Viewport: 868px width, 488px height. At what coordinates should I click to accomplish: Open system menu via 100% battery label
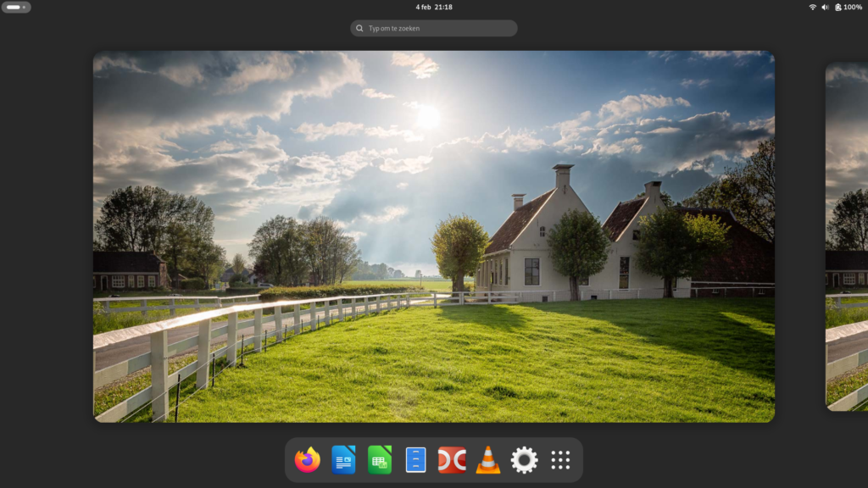[853, 7]
